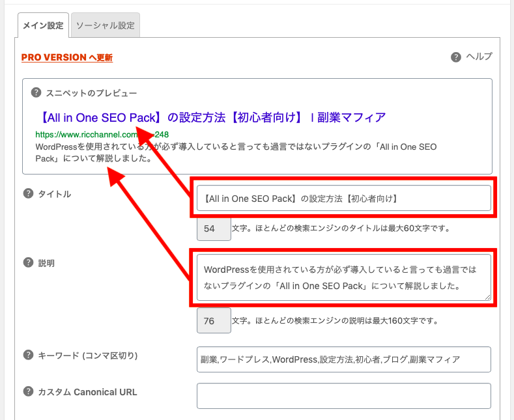Switch to the メイン設定 tab
514x420 pixels.
pyautogui.click(x=43, y=25)
